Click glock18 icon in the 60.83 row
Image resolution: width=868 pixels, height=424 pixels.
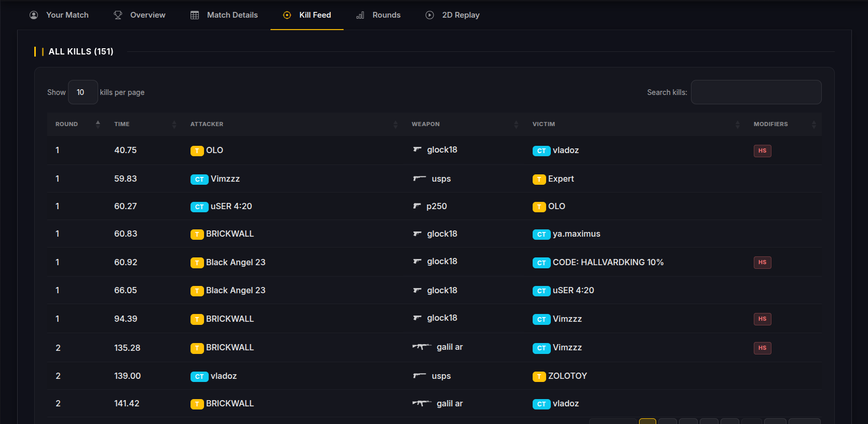pyautogui.click(x=417, y=234)
